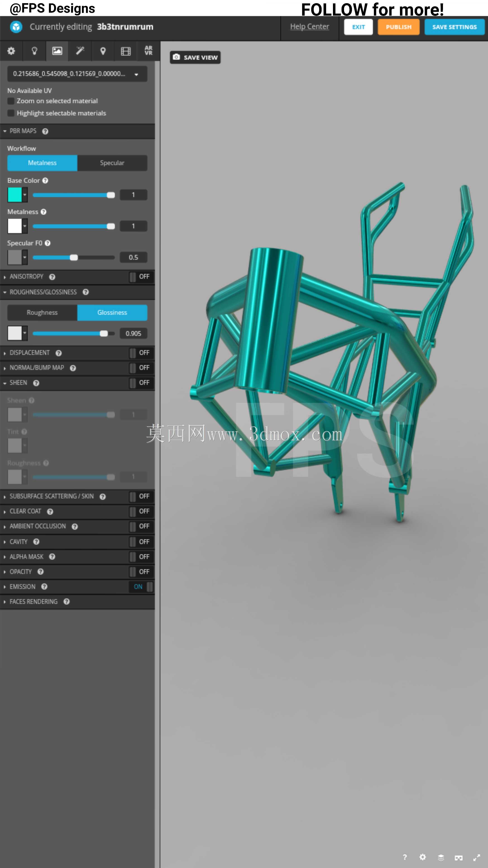Open viewer settings gear icon
The width and height of the screenshot is (488, 868).
tap(423, 857)
